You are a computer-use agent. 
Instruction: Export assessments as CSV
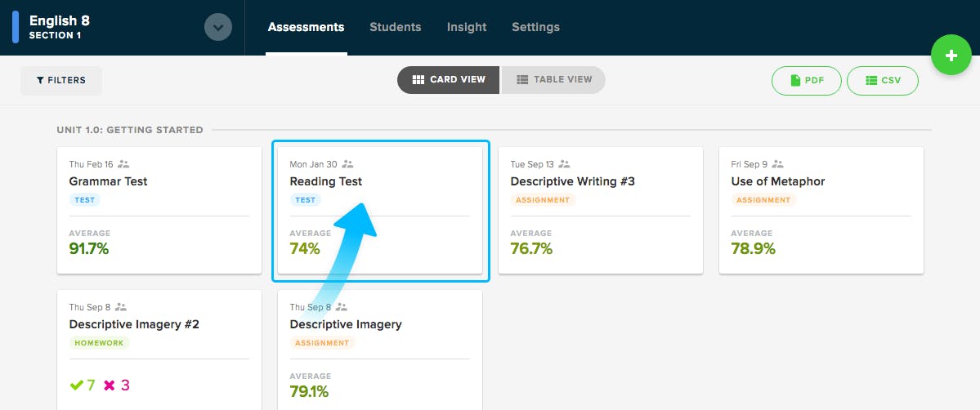(x=883, y=81)
